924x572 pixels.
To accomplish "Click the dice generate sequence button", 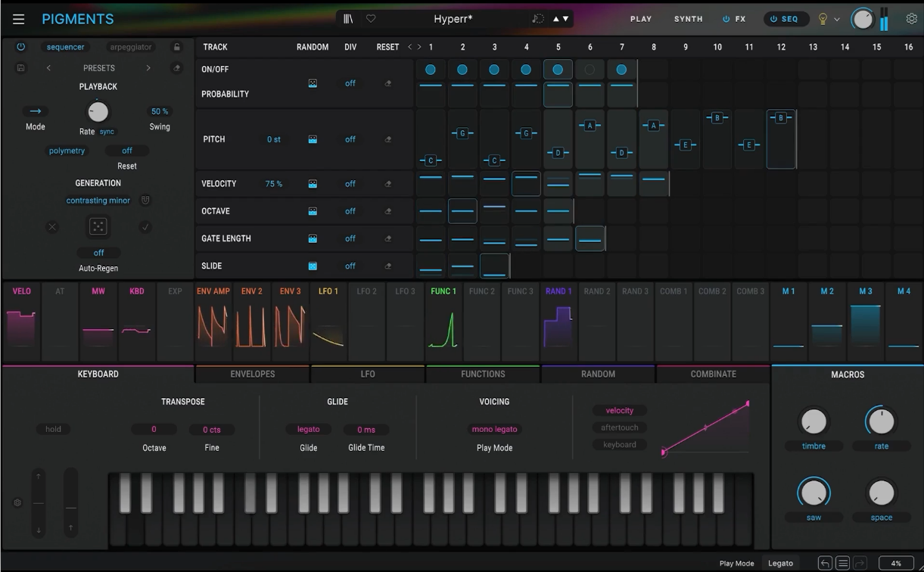I will coord(98,226).
